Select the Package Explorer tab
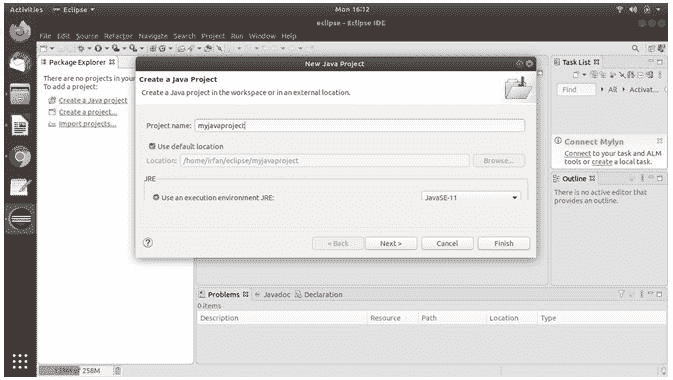This screenshot has height=380, width=673. (78, 62)
